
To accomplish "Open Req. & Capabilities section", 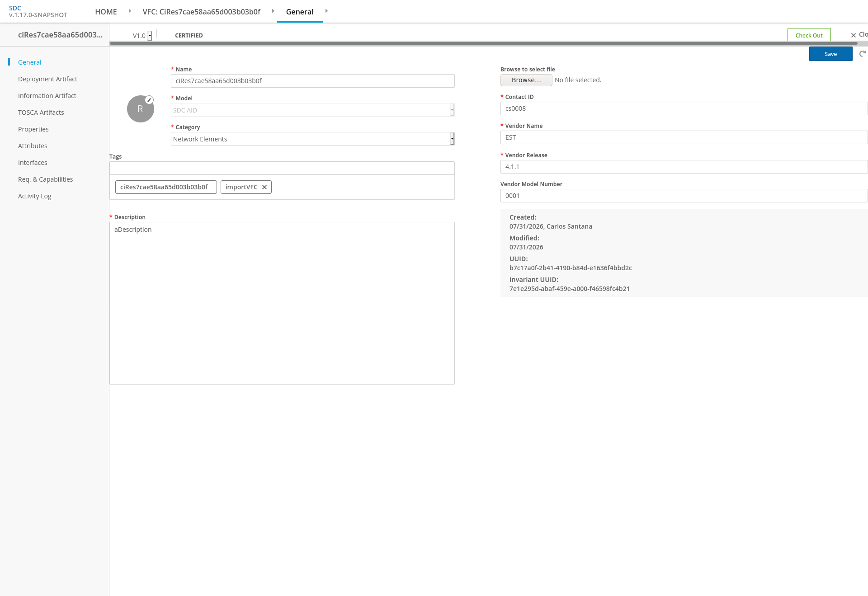I will coord(45,179).
